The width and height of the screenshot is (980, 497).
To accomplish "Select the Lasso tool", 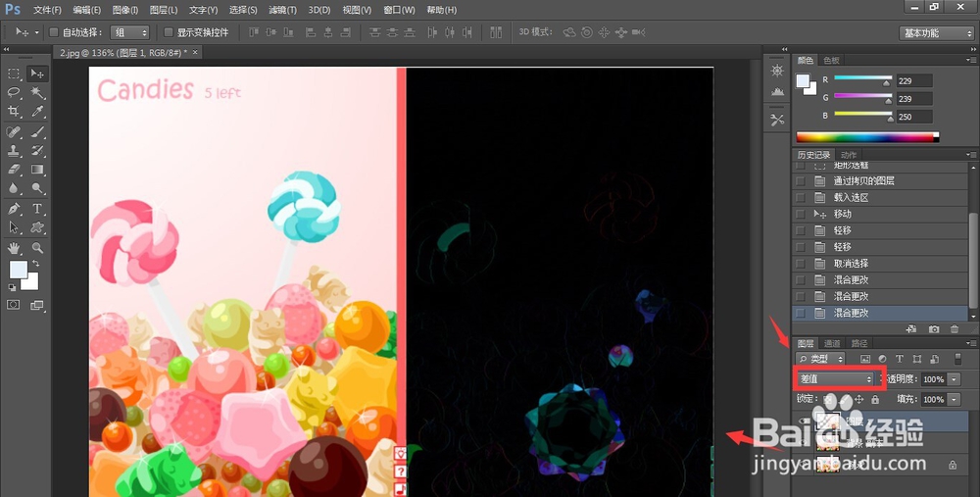I will click(14, 92).
